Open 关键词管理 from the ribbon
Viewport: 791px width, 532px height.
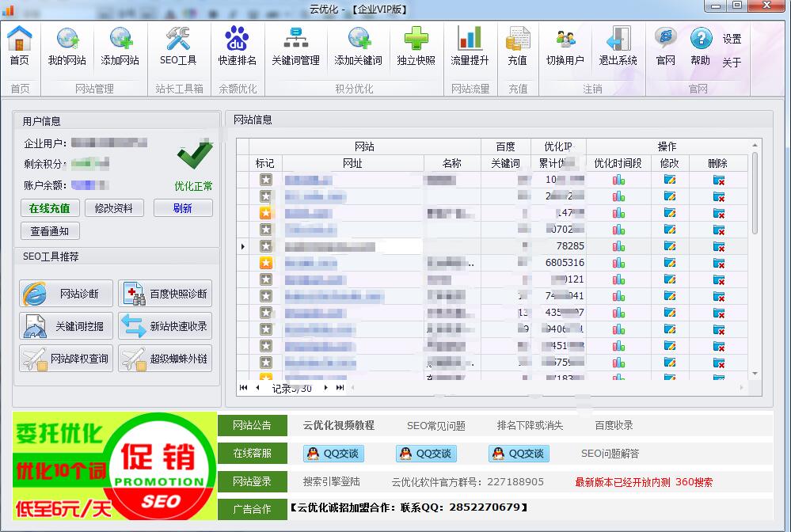click(295, 46)
